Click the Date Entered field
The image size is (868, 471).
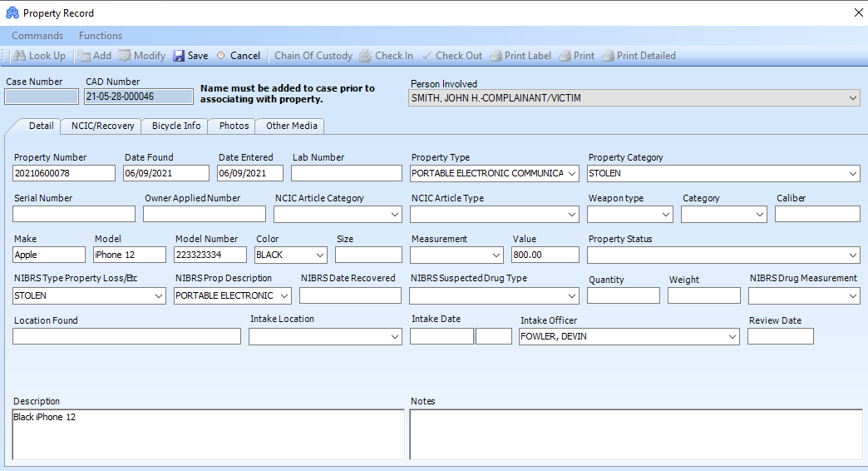(x=250, y=173)
